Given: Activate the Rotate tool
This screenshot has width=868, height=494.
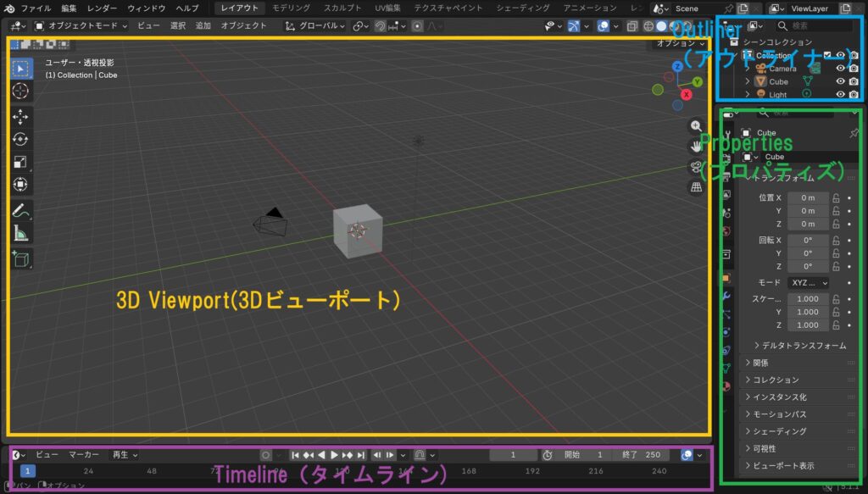Looking at the screenshot, I should (21, 139).
